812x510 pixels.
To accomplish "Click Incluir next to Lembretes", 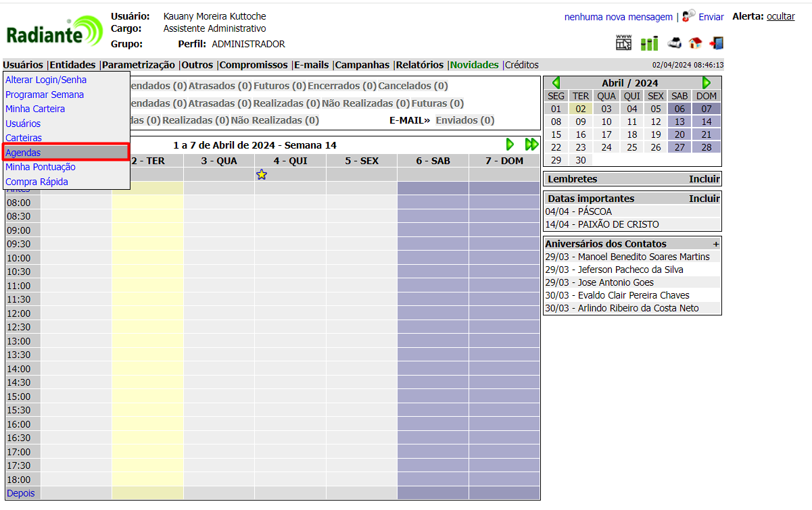I will tap(704, 179).
